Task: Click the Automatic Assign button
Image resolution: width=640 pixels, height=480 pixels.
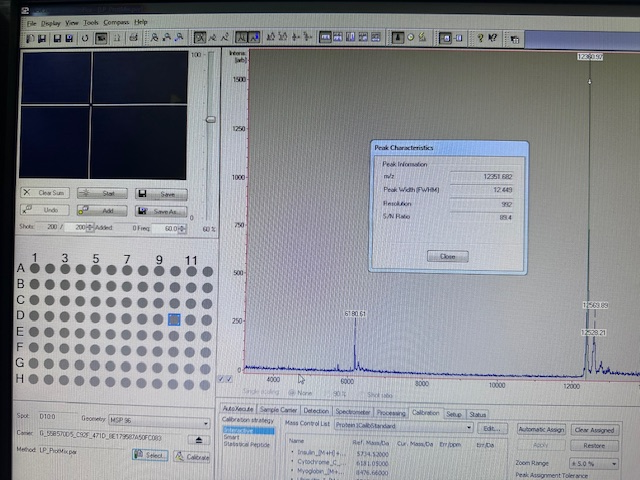Action: tap(542, 429)
